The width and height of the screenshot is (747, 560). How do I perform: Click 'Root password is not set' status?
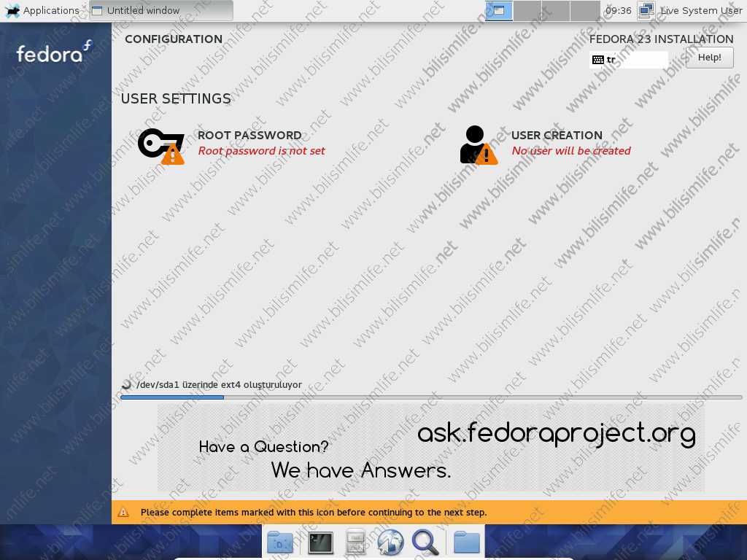[x=262, y=151]
